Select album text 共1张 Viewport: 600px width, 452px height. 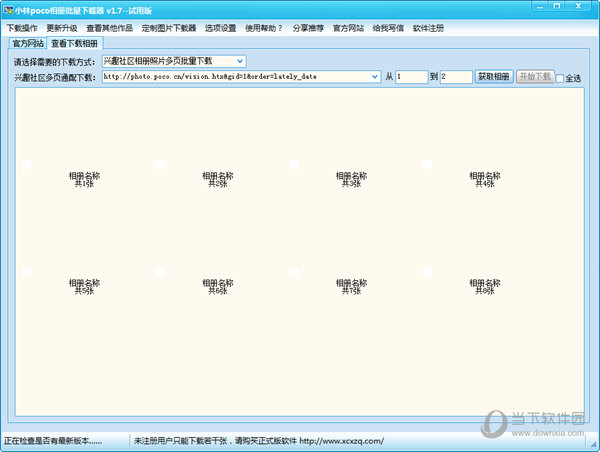click(x=84, y=184)
